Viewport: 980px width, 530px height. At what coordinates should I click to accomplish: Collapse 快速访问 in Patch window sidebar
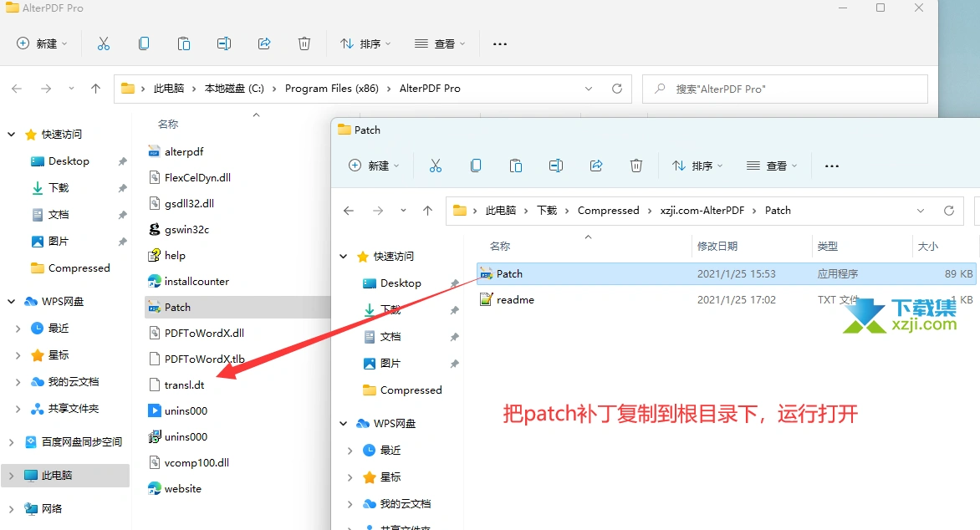coord(343,257)
